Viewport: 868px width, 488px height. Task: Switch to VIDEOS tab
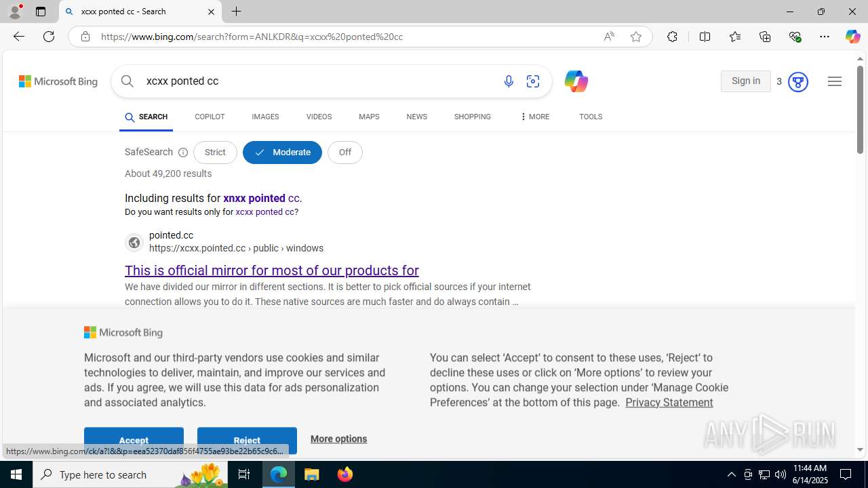319,117
